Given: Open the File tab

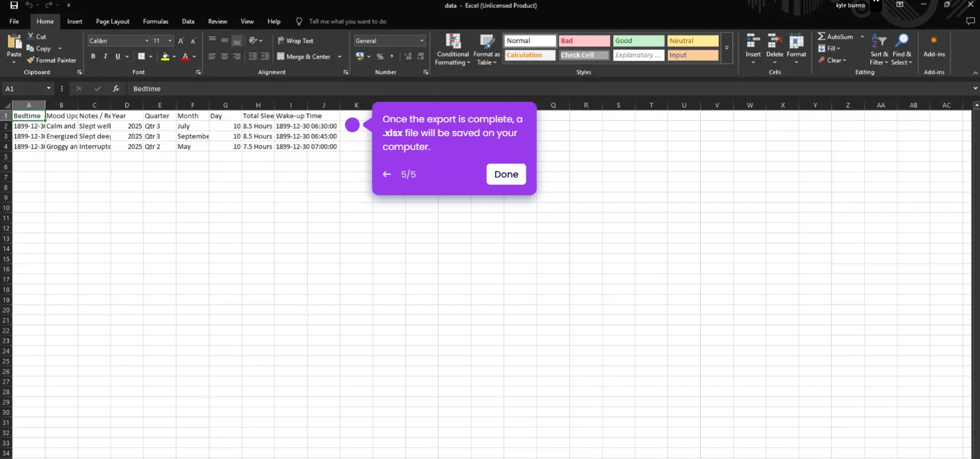Looking at the screenshot, I should 14,21.
